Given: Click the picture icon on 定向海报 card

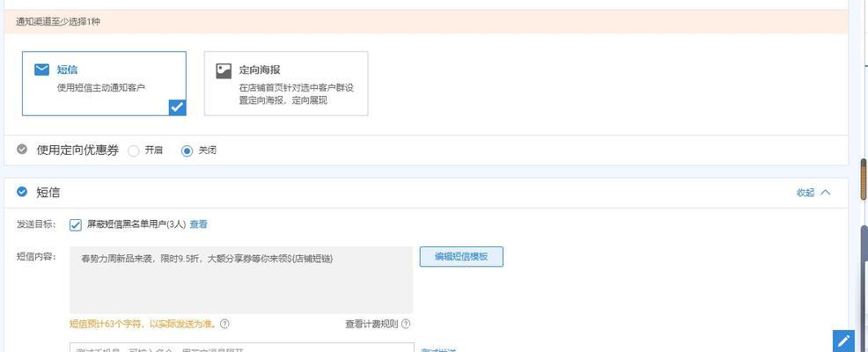Looking at the screenshot, I should pos(223,71).
